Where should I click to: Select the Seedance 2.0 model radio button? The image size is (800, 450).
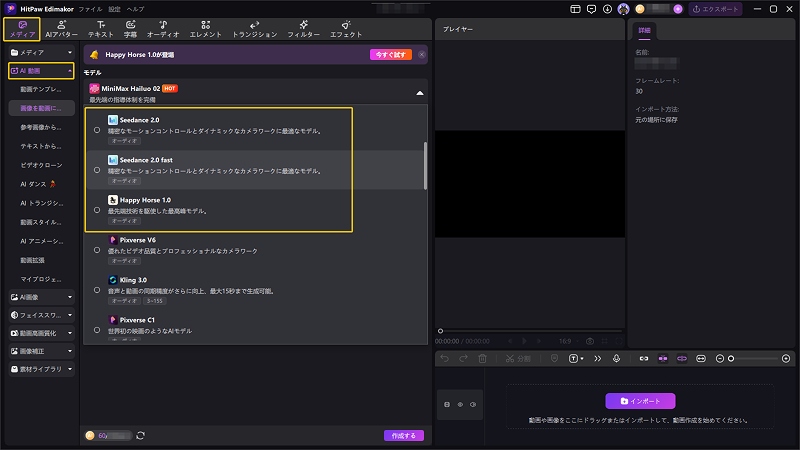[97, 130]
